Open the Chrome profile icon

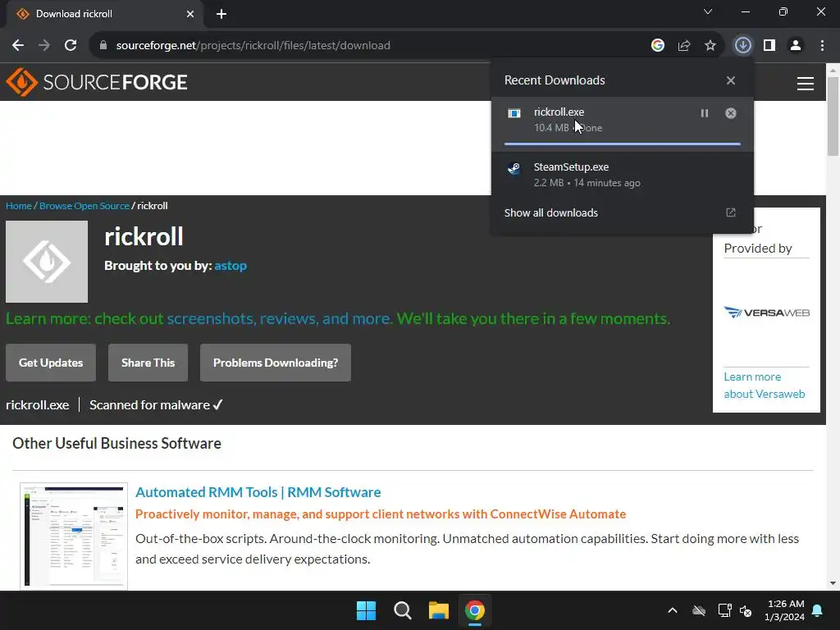pos(796,46)
